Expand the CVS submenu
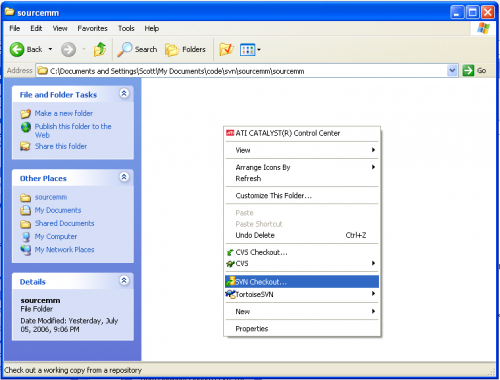The width and height of the screenshot is (500, 380). (302, 263)
